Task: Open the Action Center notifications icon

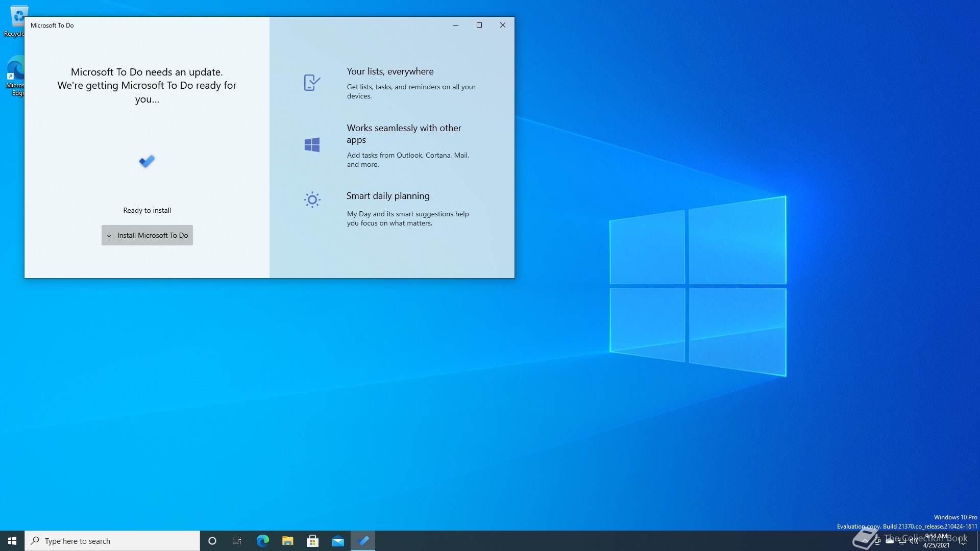Action: pyautogui.click(x=963, y=541)
